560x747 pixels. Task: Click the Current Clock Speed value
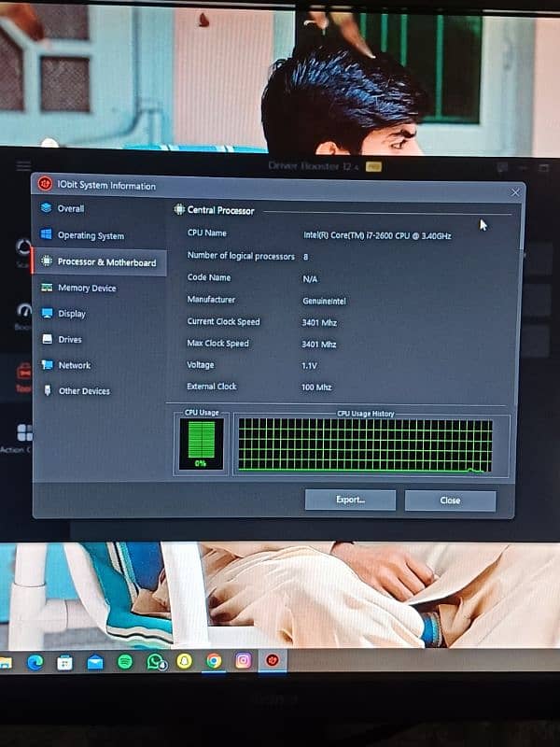coord(319,322)
